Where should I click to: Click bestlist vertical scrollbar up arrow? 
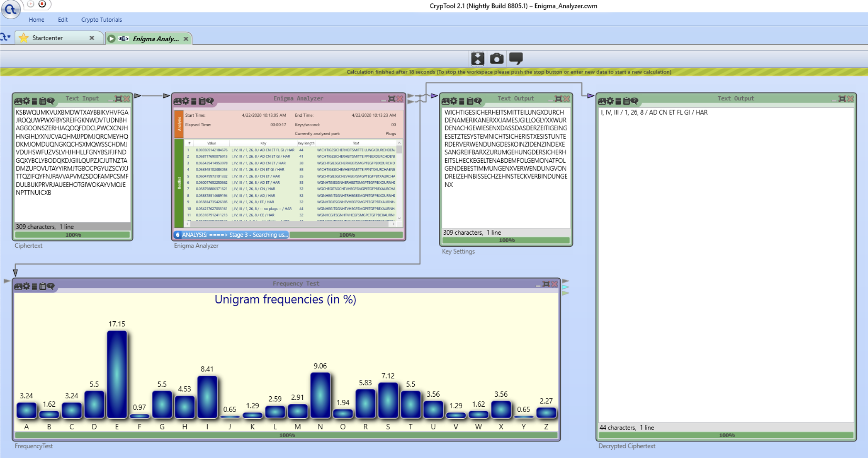(x=399, y=143)
